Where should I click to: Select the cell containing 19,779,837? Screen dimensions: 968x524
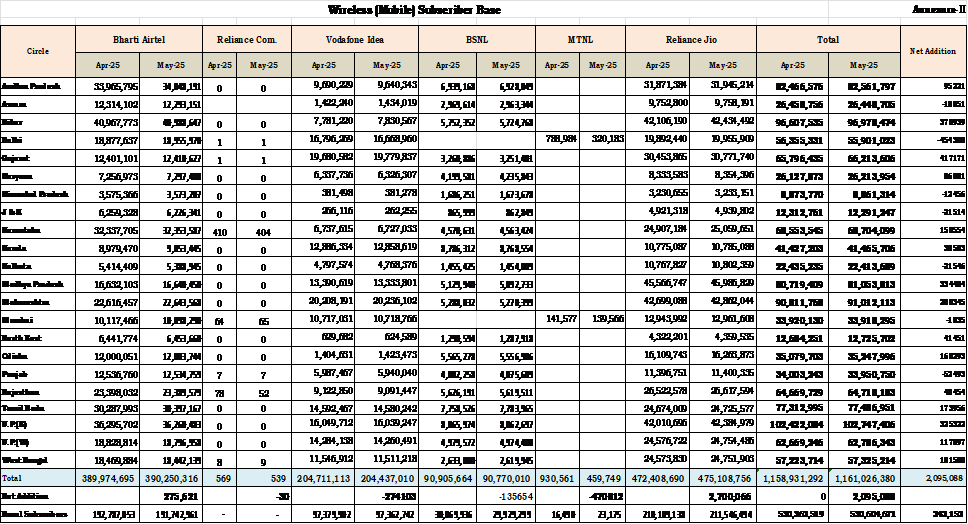(x=386, y=157)
